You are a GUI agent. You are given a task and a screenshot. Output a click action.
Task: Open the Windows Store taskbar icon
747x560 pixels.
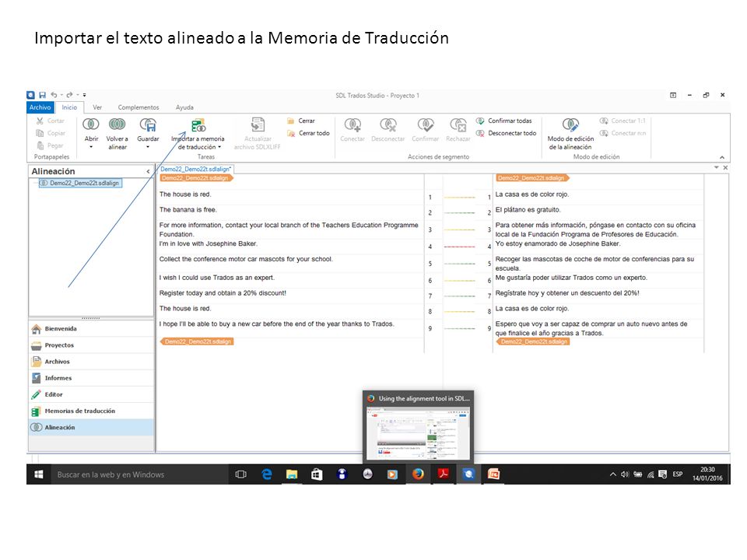[x=317, y=474]
